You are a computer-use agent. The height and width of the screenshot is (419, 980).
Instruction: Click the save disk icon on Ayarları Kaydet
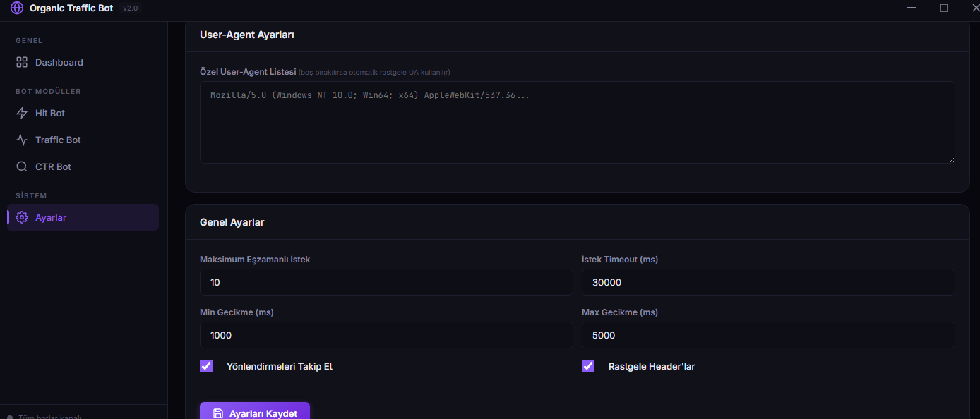click(x=218, y=413)
